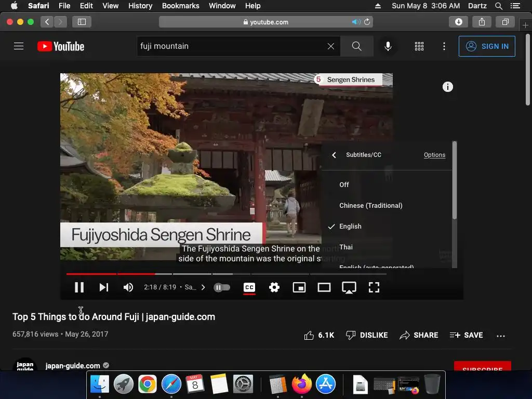Open Launchpad from the Dock

pyautogui.click(x=123, y=384)
